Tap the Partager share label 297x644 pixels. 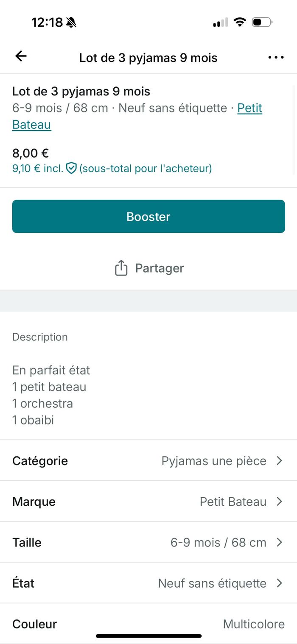click(159, 268)
